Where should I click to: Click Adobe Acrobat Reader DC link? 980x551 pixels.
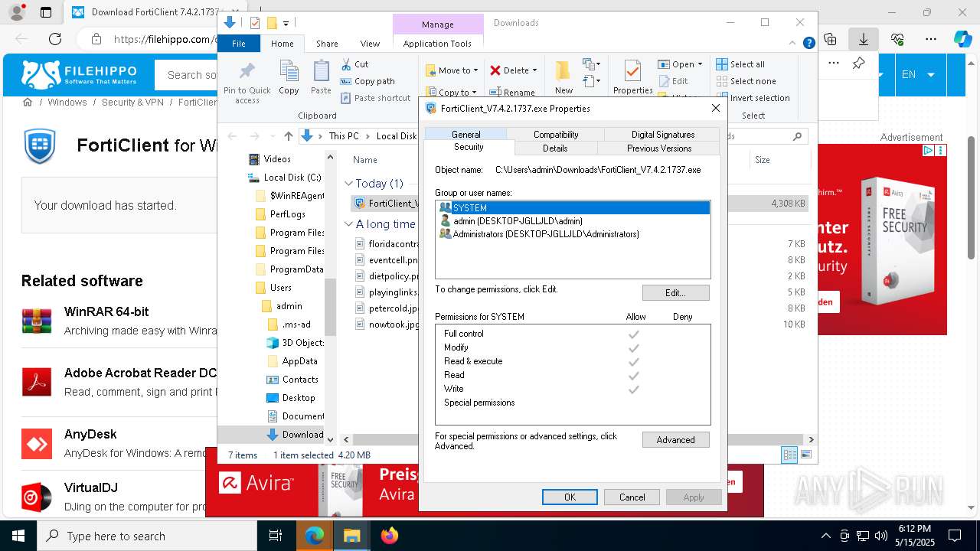coord(140,373)
